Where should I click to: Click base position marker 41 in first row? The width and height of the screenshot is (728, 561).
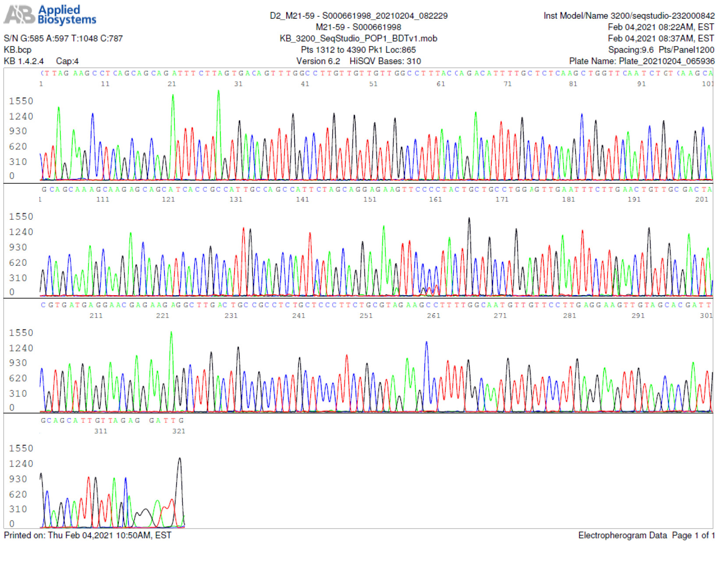305,84
